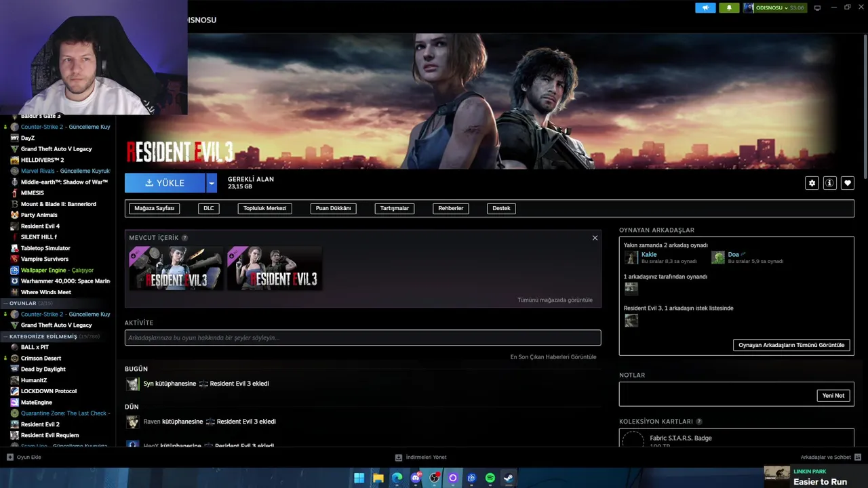Click the Wallpaper Engine game icon in the library
Screen dimensions: 868x488
[14, 270]
